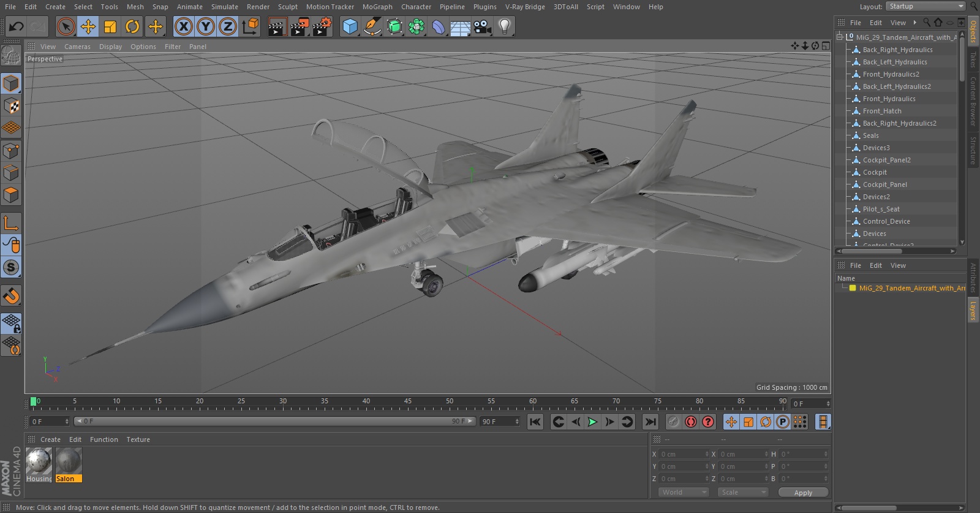Expand Object Manager menu overflow arrow

pyautogui.click(x=915, y=23)
